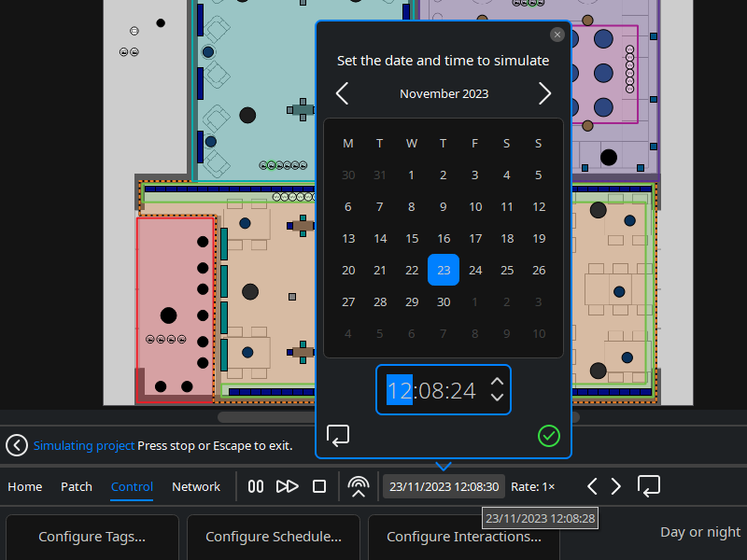747x560 pixels.
Task: Select the Control tab
Action: click(x=132, y=486)
